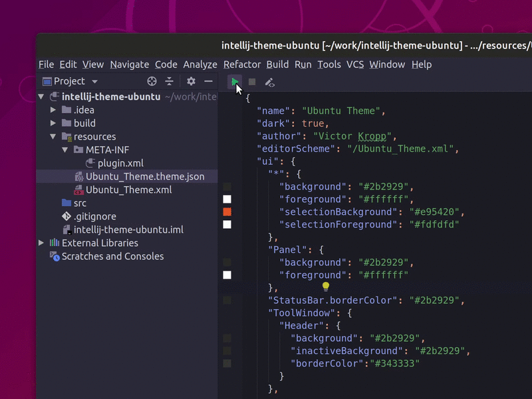Click the white swatch beside Panel foreground
Image resolution: width=532 pixels, height=399 pixels.
pos(227,275)
